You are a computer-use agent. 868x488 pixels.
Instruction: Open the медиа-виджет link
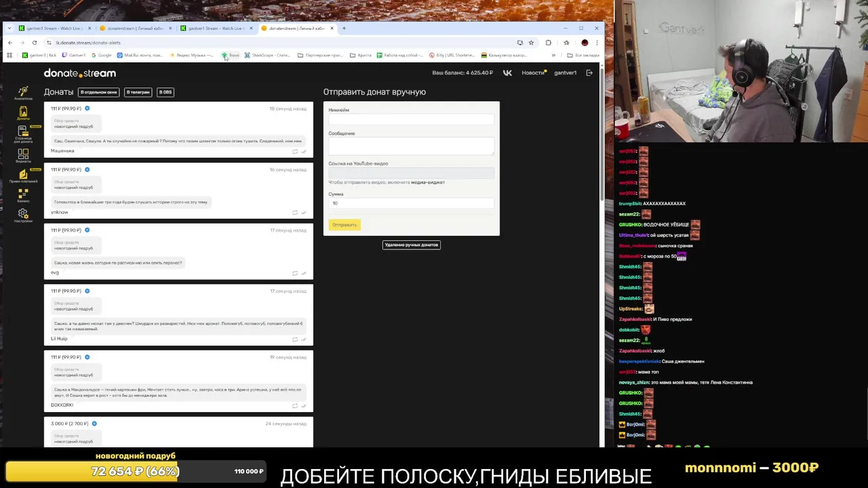428,182
